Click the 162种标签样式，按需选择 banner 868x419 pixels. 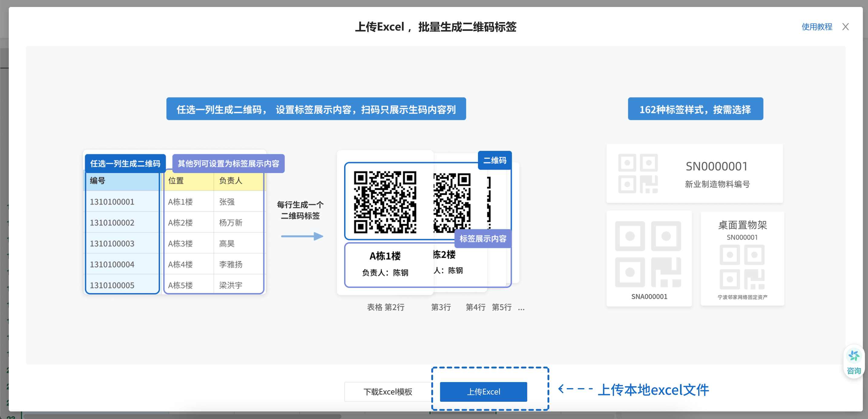(x=695, y=109)
